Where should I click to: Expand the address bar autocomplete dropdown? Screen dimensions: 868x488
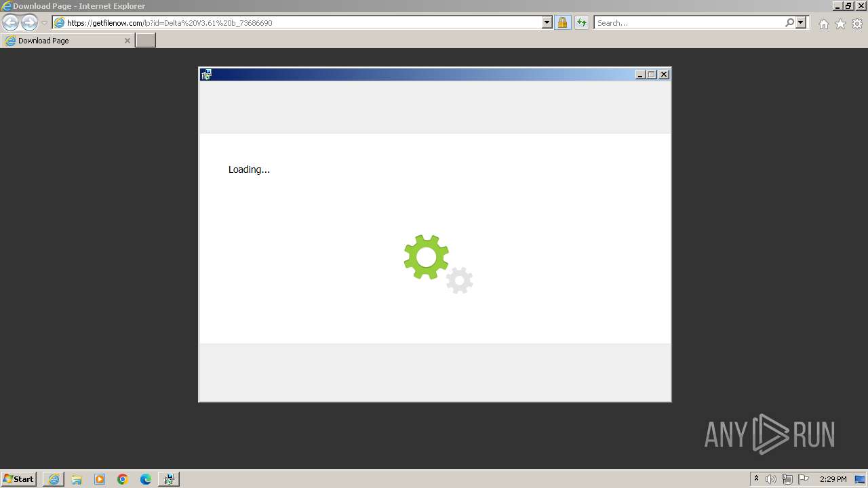pyautogui.click(x=547, y=22)
